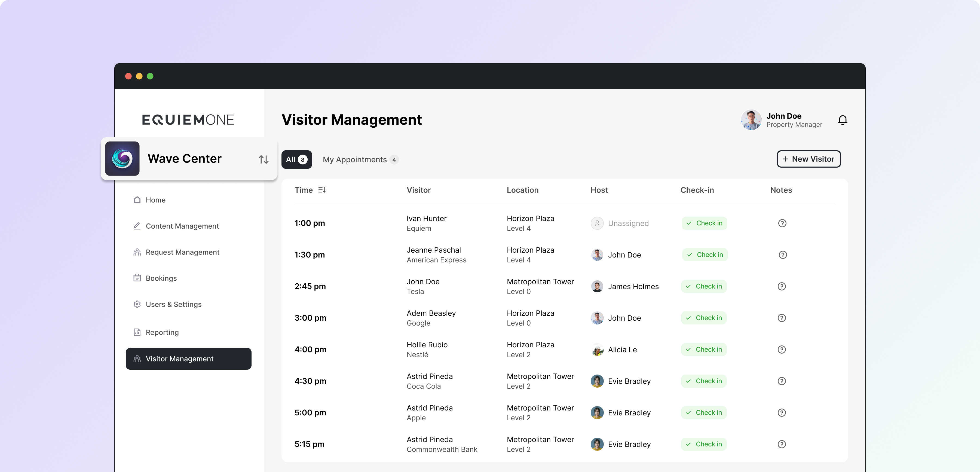
Task: Open Content Management in the sidebar
Action: click(x=182, y=226)
